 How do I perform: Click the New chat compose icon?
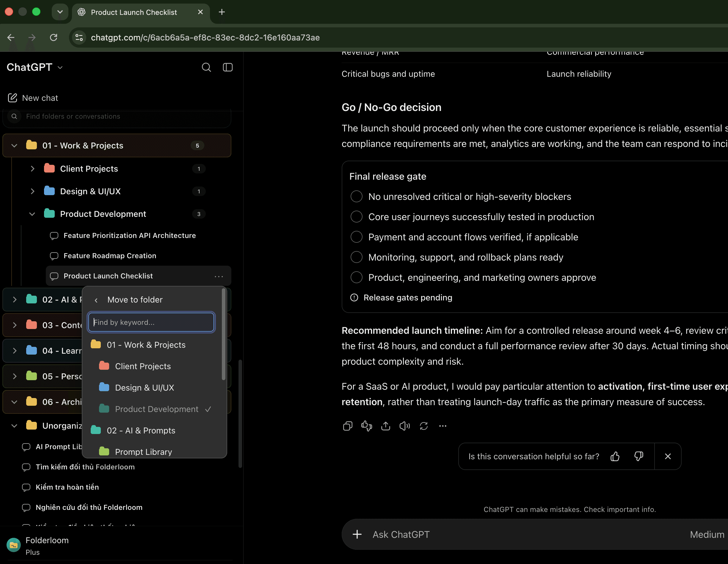[x=12, y=98]
